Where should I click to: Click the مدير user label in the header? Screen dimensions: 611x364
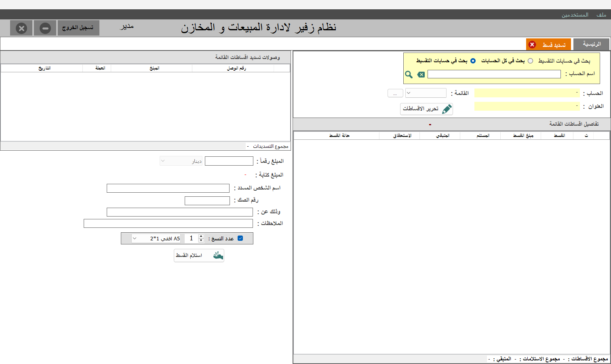(x=127, y=27)
